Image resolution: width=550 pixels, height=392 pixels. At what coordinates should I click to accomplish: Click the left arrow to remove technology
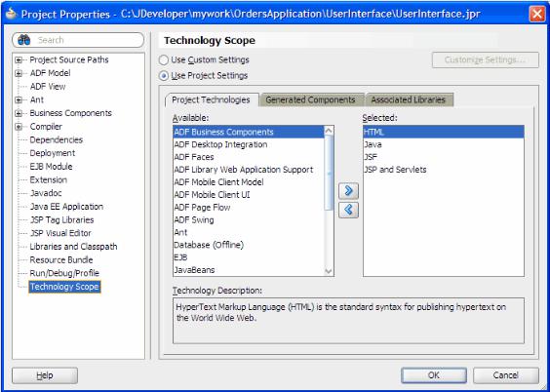(348, 210)
